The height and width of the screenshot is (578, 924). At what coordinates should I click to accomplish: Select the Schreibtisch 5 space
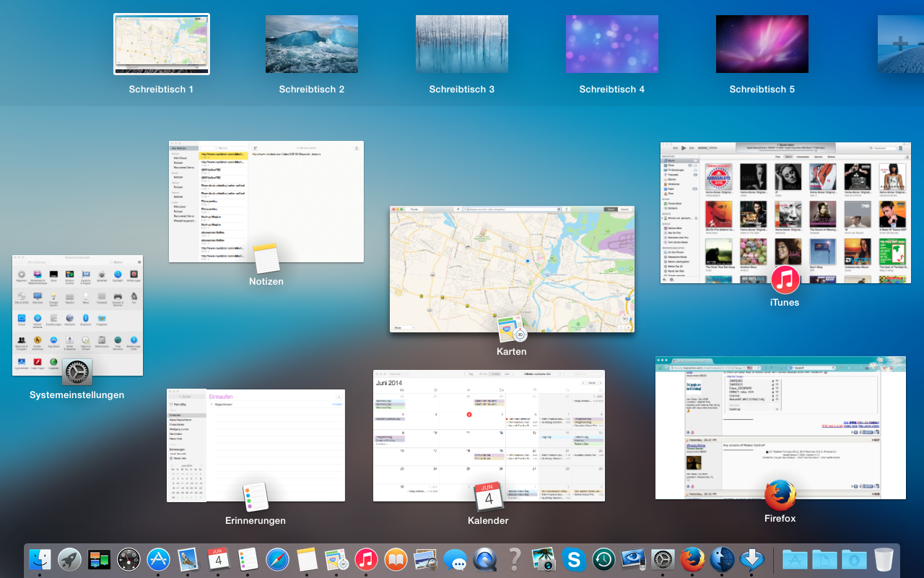(762, 44)
